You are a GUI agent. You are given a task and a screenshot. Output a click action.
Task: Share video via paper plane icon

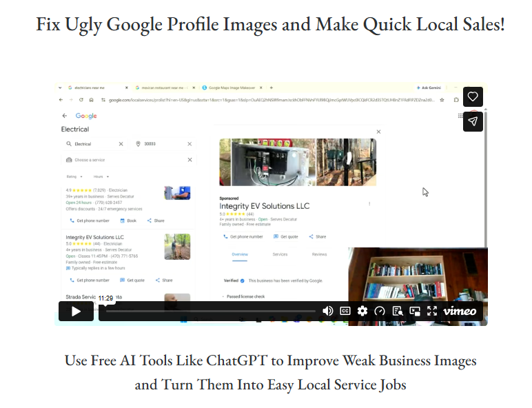tap(473, 121)
